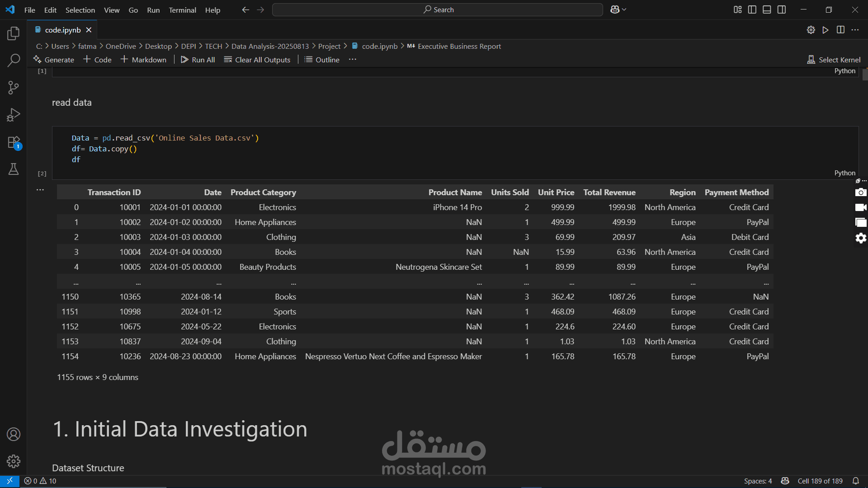Expand the toolbar's more actions ellipsis
868x488 pixels.
[353, 60]
